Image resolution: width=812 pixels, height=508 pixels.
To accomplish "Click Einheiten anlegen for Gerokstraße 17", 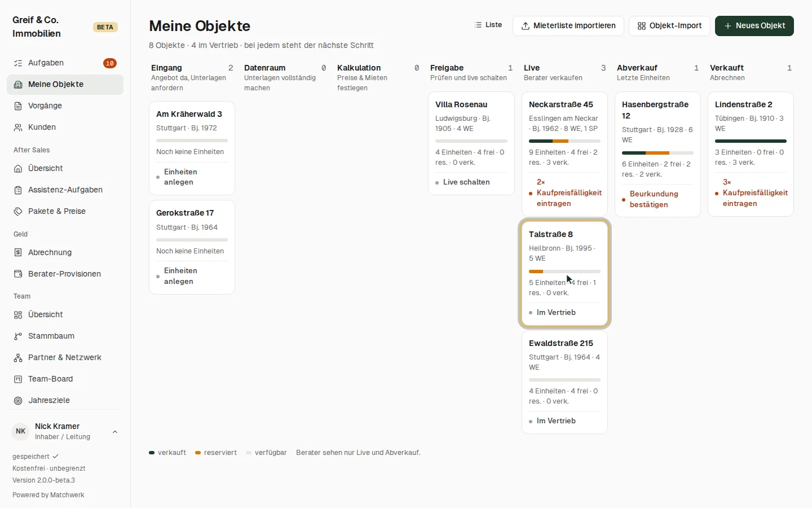I will coord(180,276).
